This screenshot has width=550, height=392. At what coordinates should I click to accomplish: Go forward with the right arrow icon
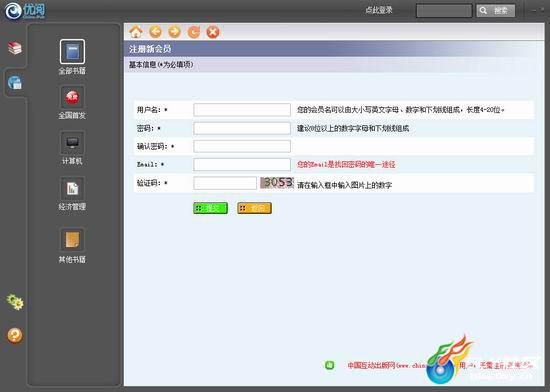click(174, 32)
